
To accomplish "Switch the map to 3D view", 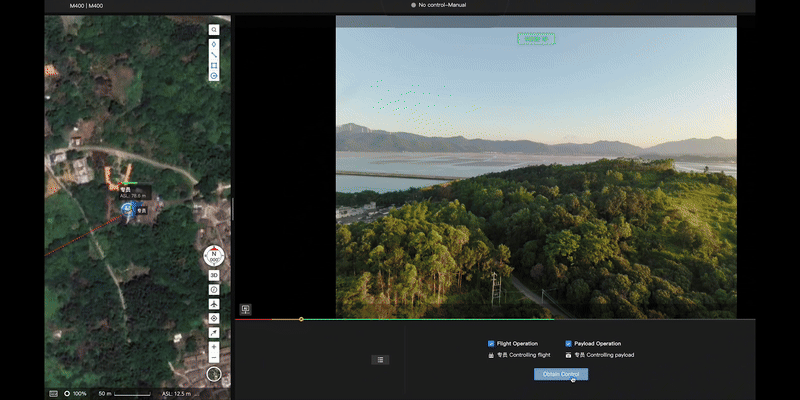I will point(214,276).
